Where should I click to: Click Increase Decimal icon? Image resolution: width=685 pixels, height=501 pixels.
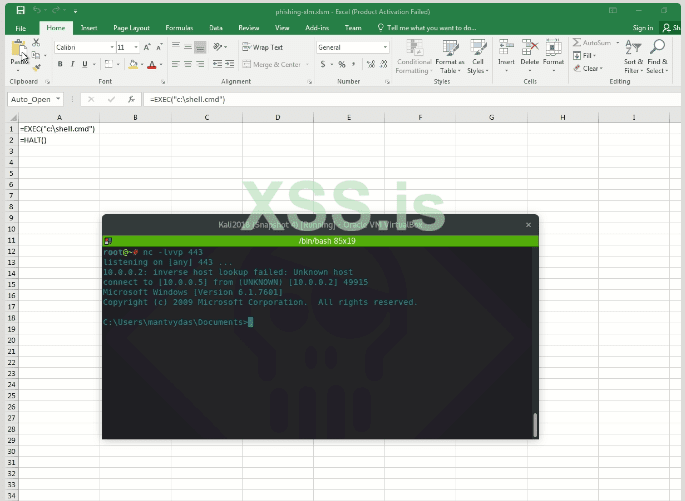coord(370,65)
